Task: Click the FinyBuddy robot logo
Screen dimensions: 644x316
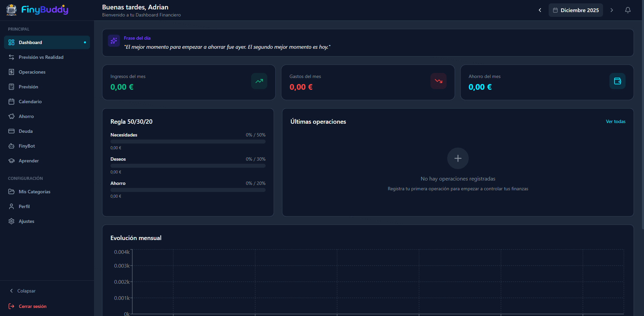Action: 11,10
